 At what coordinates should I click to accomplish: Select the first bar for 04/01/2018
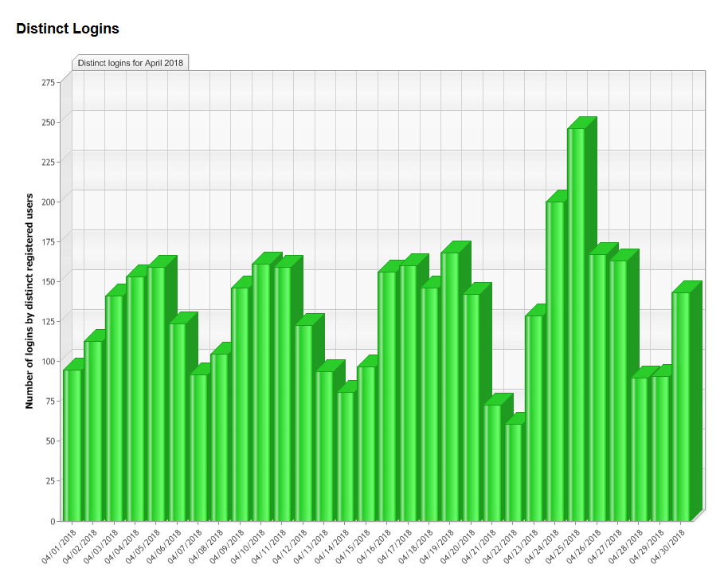tap(72, 445)
